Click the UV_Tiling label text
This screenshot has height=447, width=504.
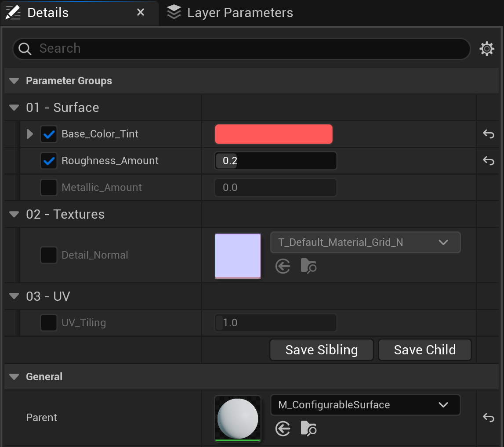click(x=83, y=323)
